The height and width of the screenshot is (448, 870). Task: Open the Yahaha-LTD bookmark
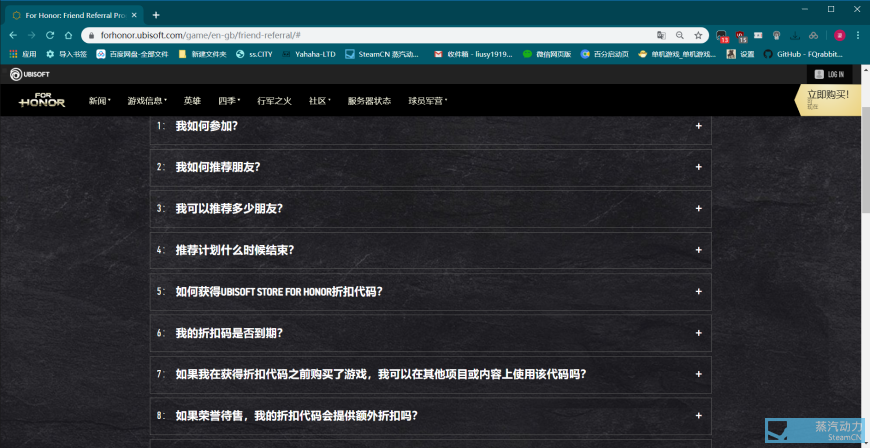(309, 54)
